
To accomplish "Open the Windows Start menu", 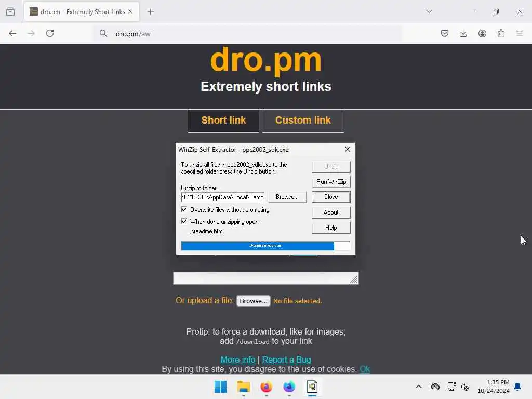I will click(x=220, y=387).
